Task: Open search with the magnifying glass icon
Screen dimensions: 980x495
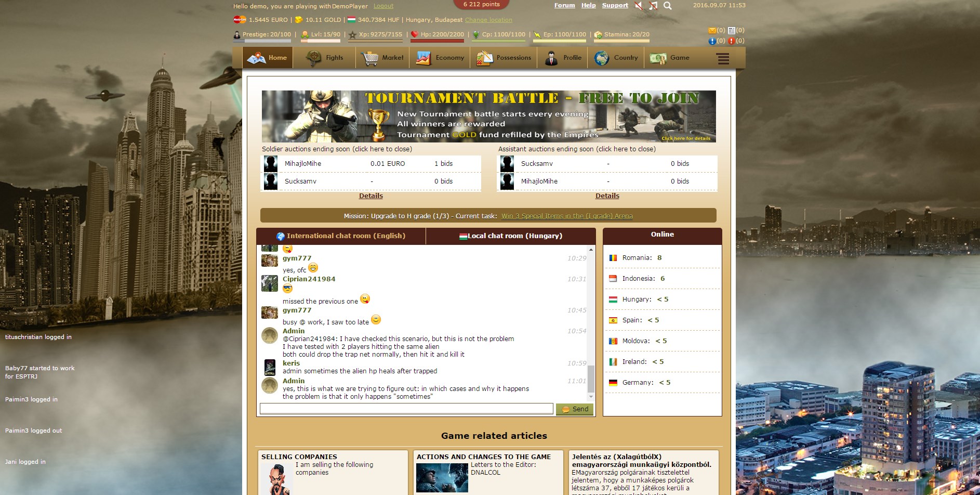Action: tap(668, 6)
